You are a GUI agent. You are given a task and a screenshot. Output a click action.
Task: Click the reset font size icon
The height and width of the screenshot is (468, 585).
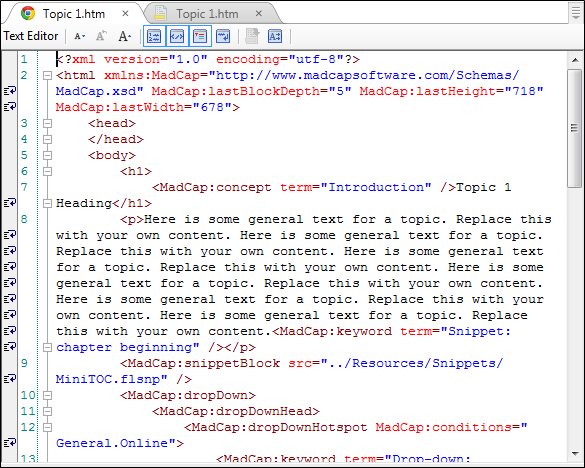coord(101,36)
